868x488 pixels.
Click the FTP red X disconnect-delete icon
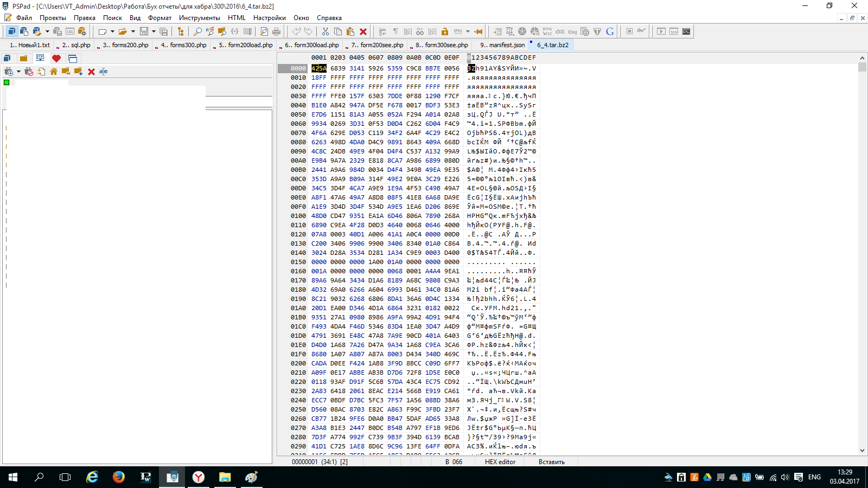pyautogui.click(x=91, y=72)
